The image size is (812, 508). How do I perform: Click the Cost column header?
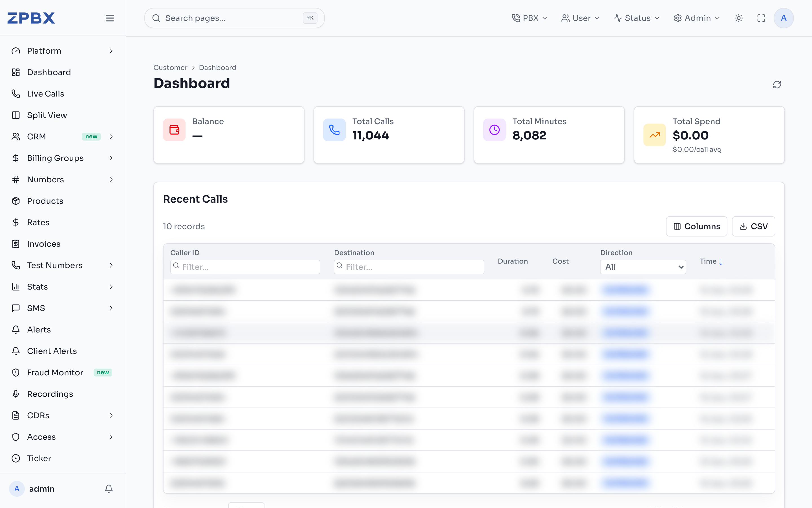pos(560,261)
